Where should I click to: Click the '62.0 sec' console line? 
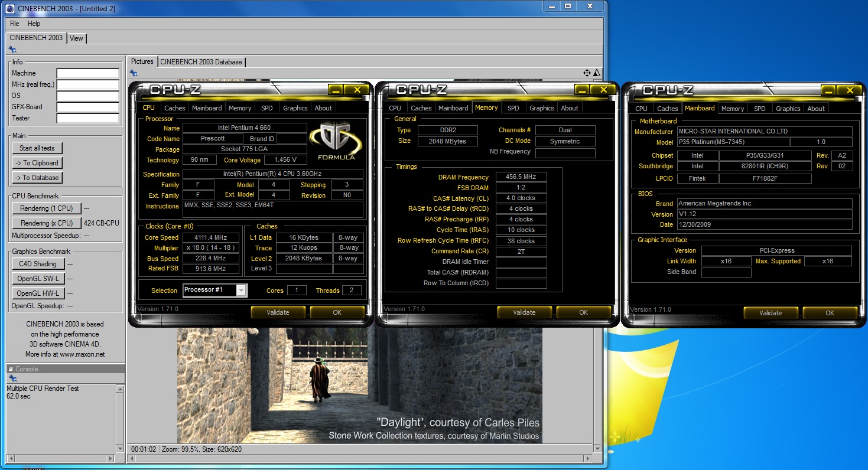pos(18,396)
